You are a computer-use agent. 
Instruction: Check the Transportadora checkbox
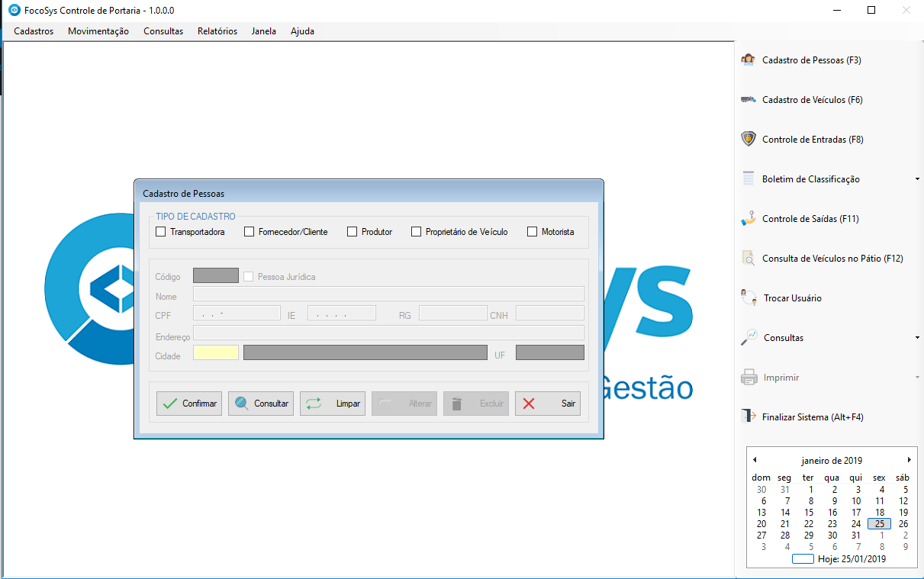(160, 232)
